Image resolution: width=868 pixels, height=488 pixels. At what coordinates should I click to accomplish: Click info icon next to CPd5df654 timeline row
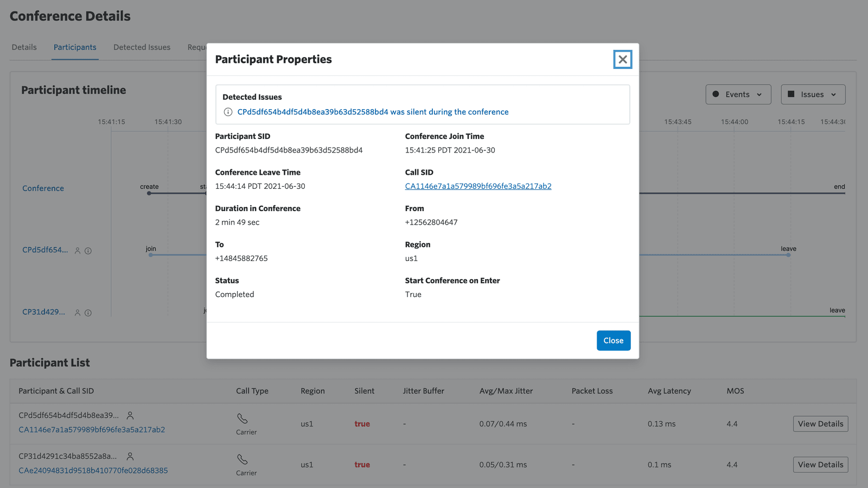(88, 251)
